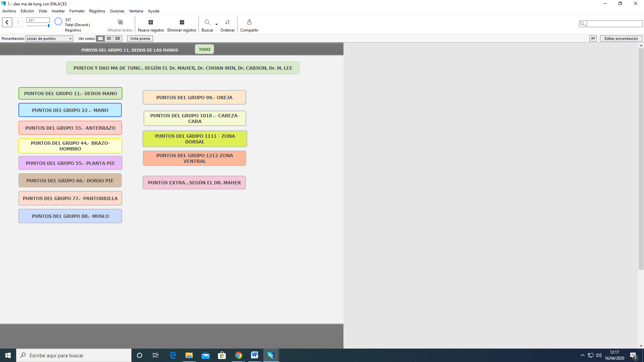Open Chrome from the taskbar

tap(238, 355)
